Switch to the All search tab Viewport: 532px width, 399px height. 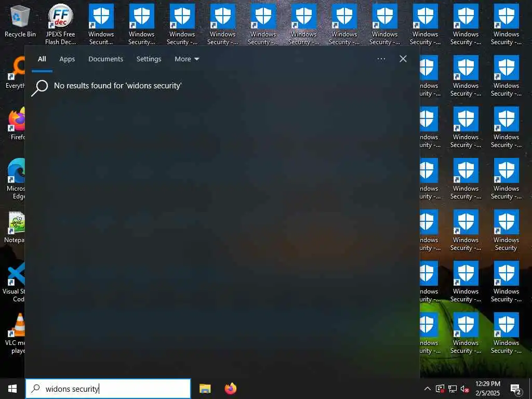tap(42, 59)
